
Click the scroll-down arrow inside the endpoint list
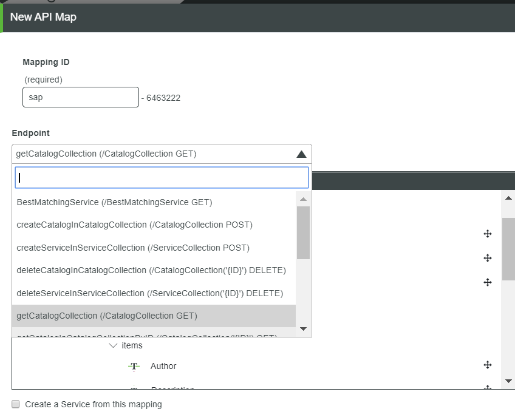(303, 328)
